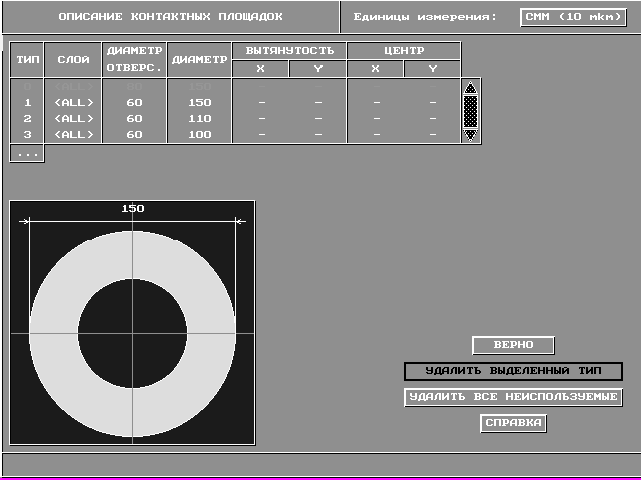Click the ДИАМЕТР column header
This screenshot has width=641, height=480.
(x=200, y=59)
